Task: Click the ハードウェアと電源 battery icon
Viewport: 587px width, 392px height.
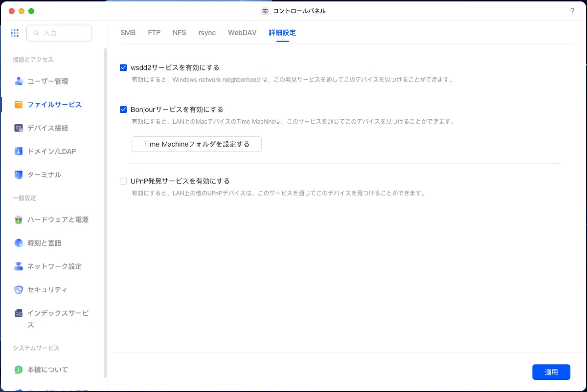Action: (x=19, y=220)
